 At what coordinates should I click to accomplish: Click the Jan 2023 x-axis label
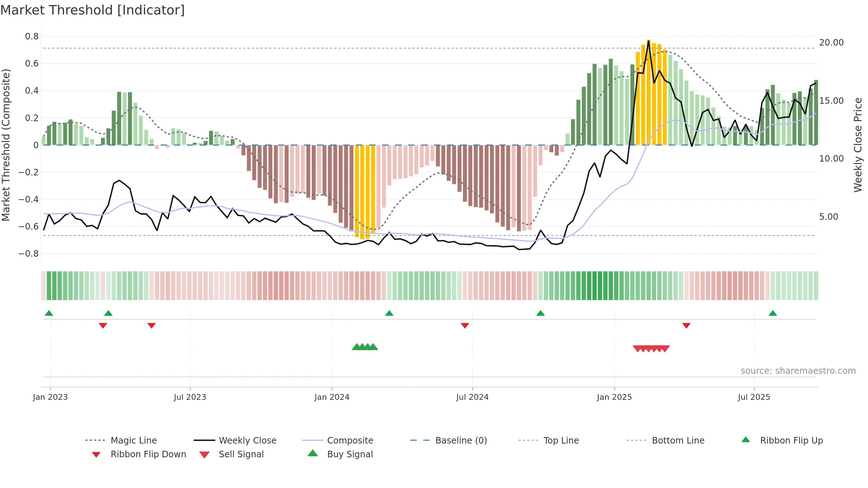pos(50,397)
